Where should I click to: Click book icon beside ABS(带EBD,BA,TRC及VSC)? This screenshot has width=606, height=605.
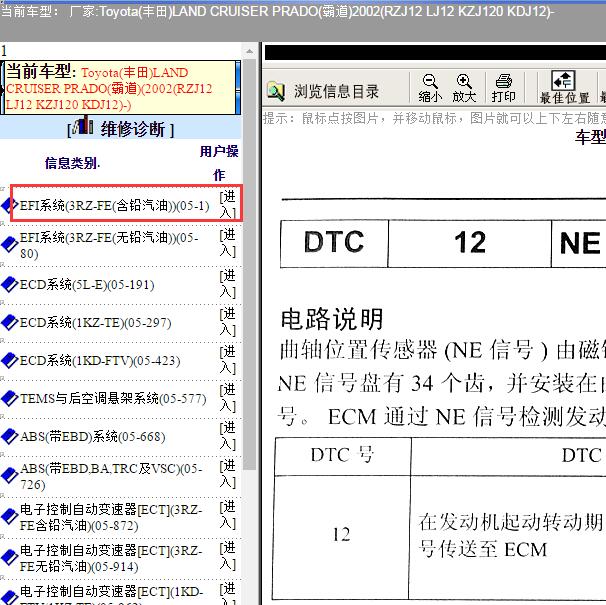click(9, 476)
